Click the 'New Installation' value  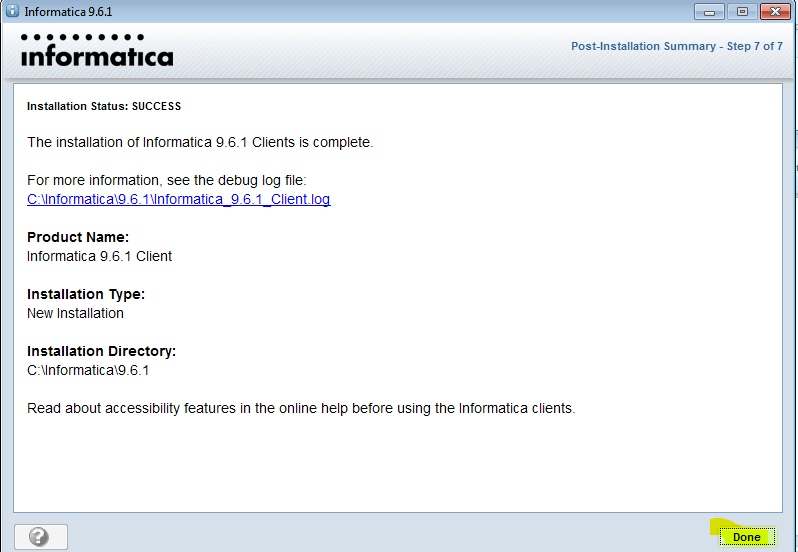coord(75,313)
